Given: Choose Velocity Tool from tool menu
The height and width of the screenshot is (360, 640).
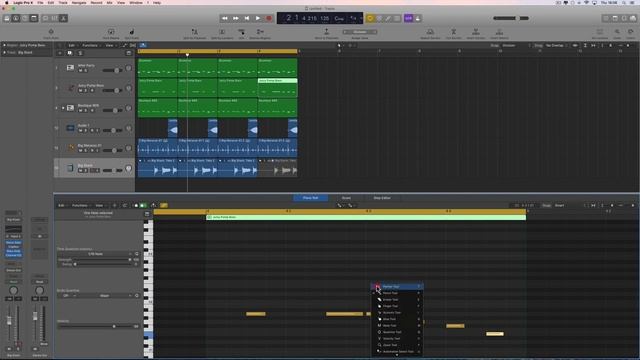Looking at the screenshot, I should tap(397, 339).
